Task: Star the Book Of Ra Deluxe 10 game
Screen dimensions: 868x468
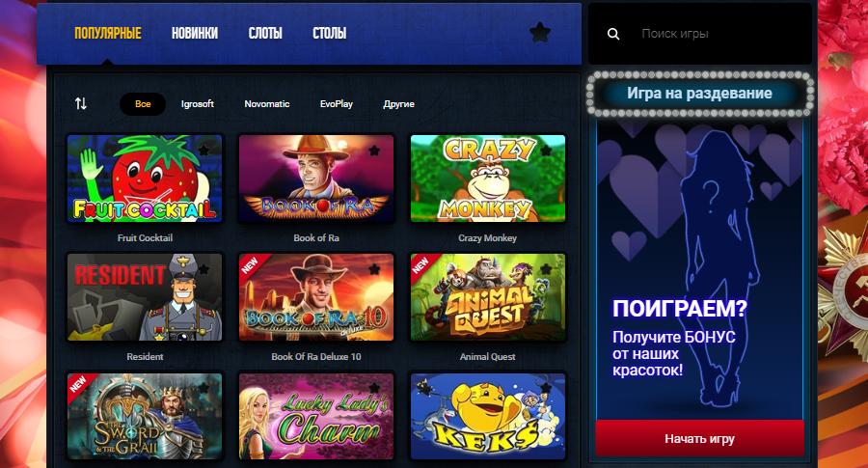Action: pyautogui.click(x=375, y=269)
